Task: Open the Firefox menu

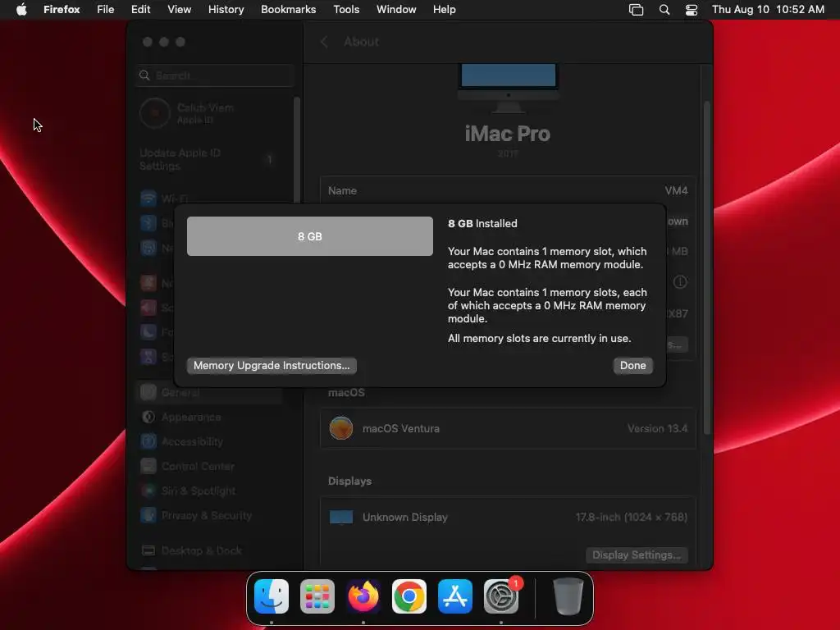Action: click(x=62, y=10)
